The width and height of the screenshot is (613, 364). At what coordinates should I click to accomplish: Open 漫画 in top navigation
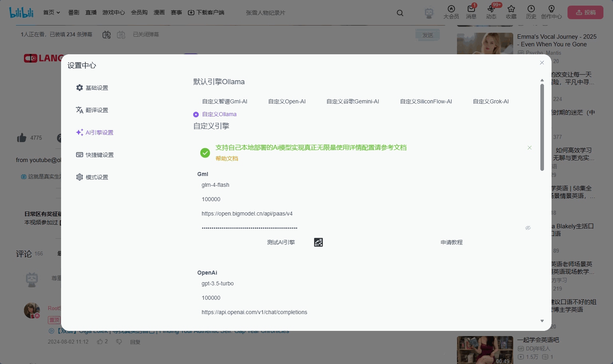tap(159, 12)
